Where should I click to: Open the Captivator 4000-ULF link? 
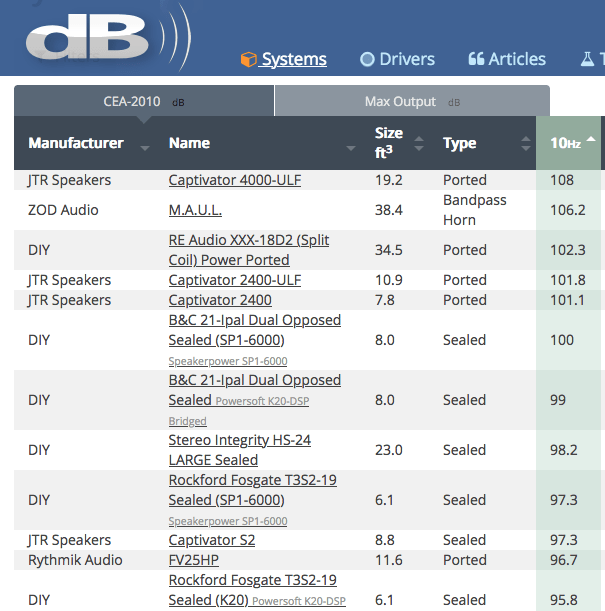click(235, 180)
